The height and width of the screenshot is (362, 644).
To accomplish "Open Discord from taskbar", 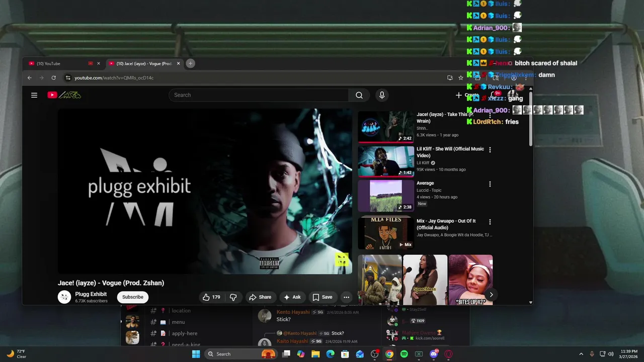I will click(434, 354).
